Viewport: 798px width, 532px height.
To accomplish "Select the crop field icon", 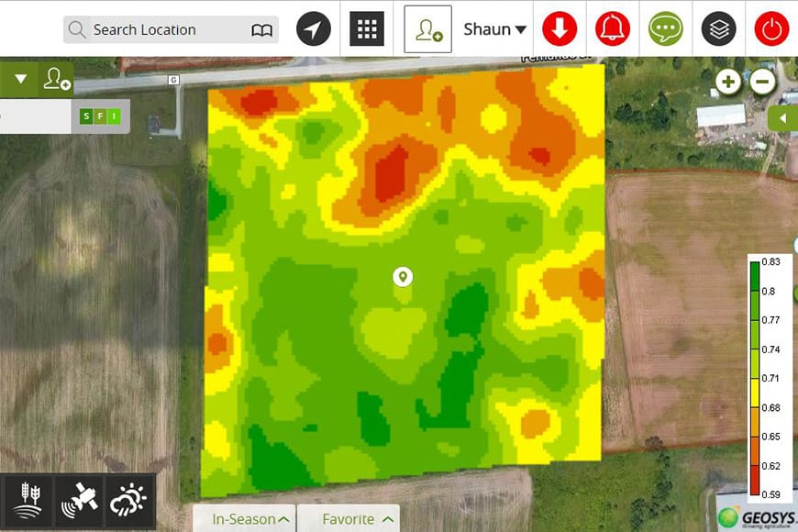I will click(28, 502).
